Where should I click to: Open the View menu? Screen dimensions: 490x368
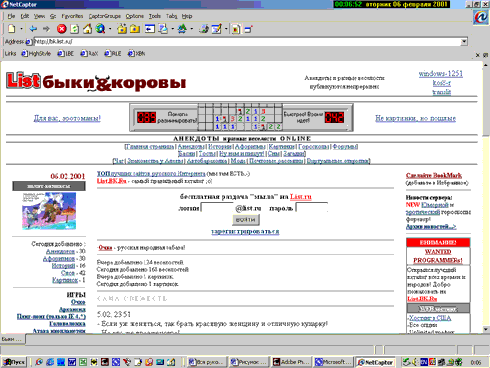click(39, 16)
